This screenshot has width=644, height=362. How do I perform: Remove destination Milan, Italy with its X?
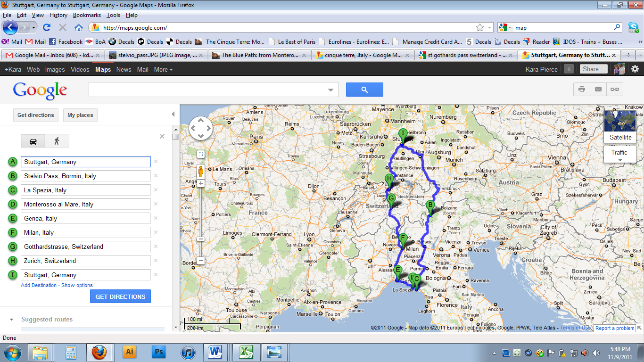tap(156, 232)
